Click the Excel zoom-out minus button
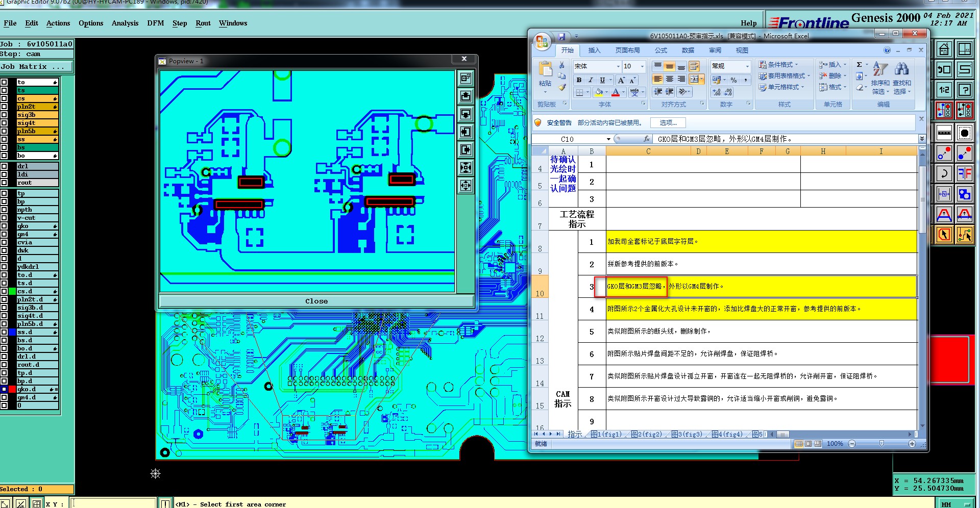This screenshot has height=508, width=980. point(852,444)
